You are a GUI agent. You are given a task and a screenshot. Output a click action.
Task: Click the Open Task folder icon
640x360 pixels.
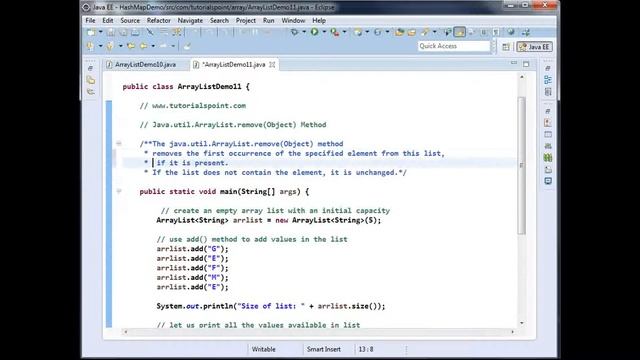pyautogui.click(x=411, y=32)
